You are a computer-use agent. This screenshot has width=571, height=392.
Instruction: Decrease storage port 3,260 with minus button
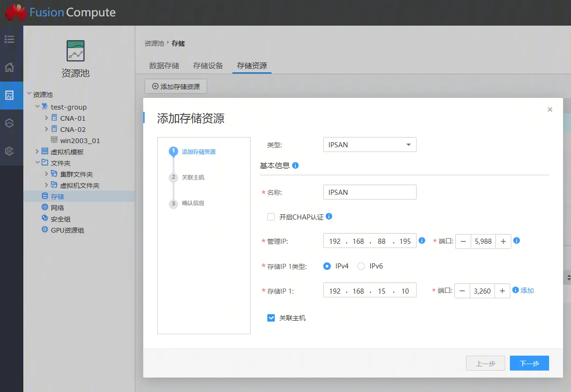[x=462, y=291]
